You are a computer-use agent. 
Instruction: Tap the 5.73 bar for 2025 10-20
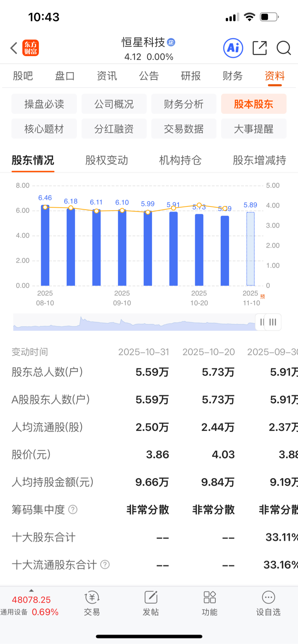pyautogui.click(x=199, y=250)
